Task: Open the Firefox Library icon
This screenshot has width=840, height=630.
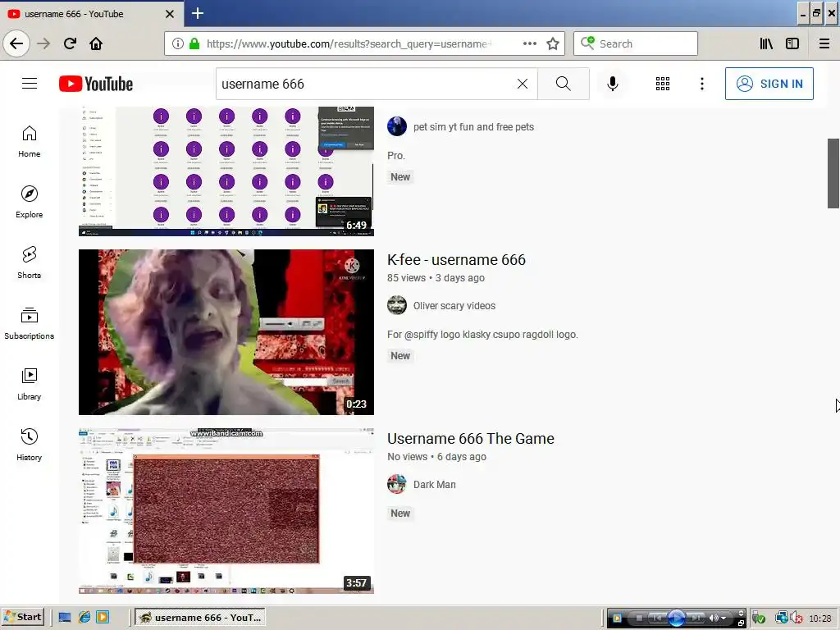Action: [766, 43]
